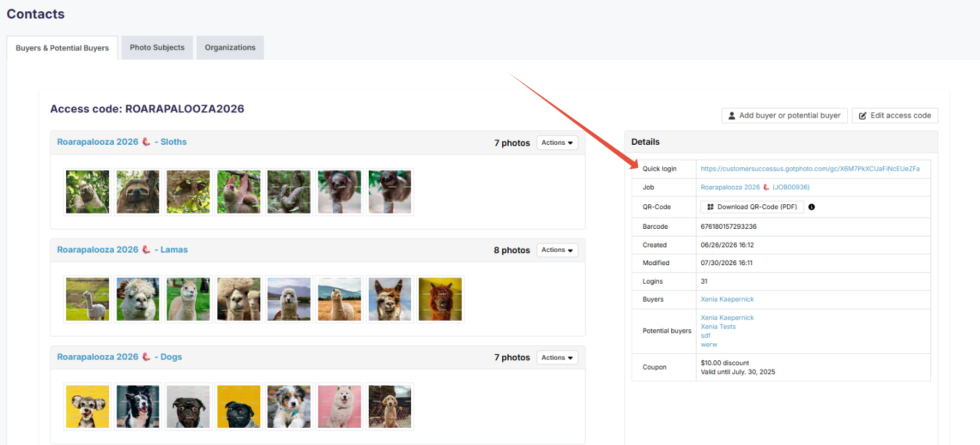Open potential buyer Xenia Tests
980x445 pixels.
718,327
